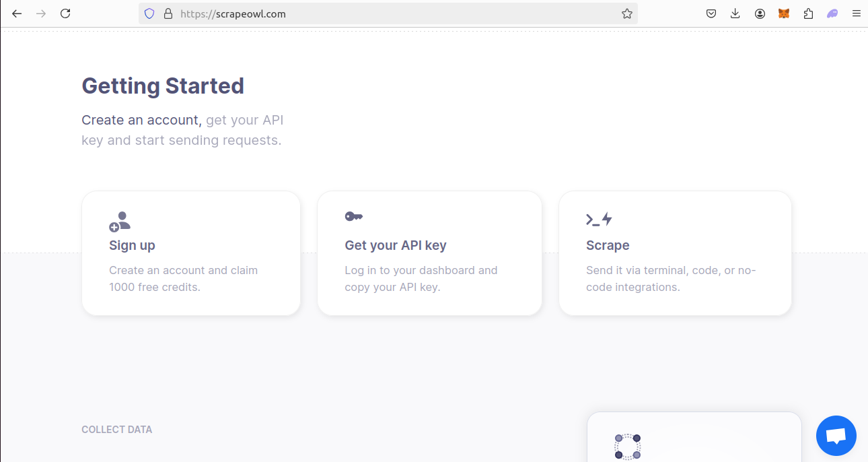Click the COLLECT DATA label
Image resolution: width=868 pixels, height=462 pixels.
pos(116,430)
